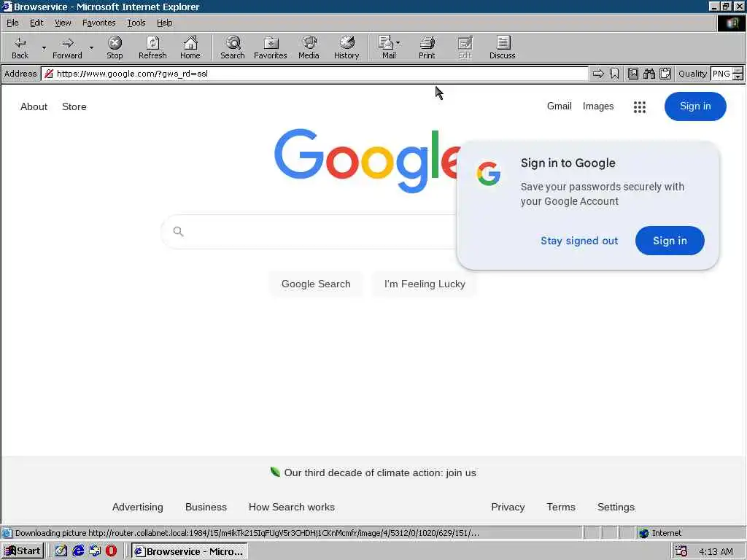The image size is (747, 560).
Task: Click the Google Search button
Action: click(x=316, y=284)
